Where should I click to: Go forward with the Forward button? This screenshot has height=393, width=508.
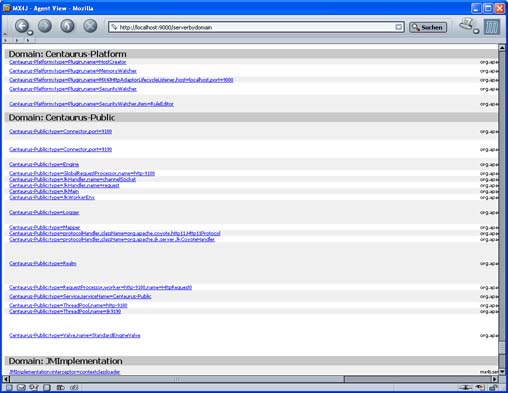click(x=45, y=26)
